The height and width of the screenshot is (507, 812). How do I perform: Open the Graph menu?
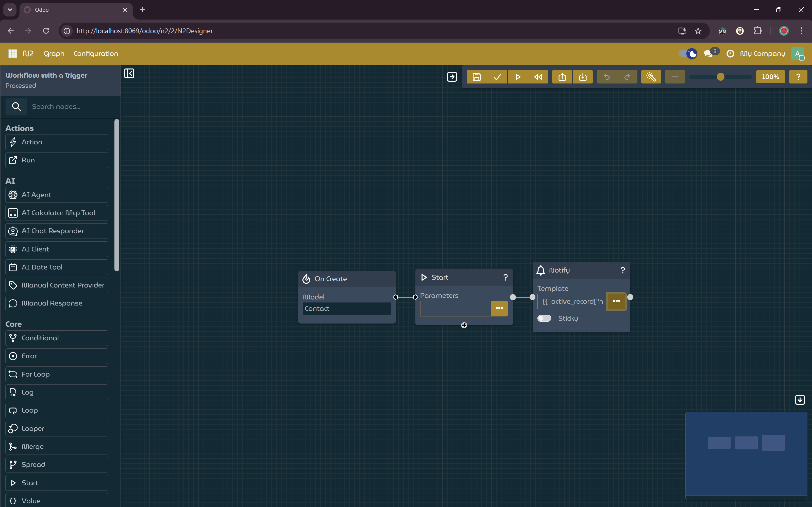coord(54,54)
